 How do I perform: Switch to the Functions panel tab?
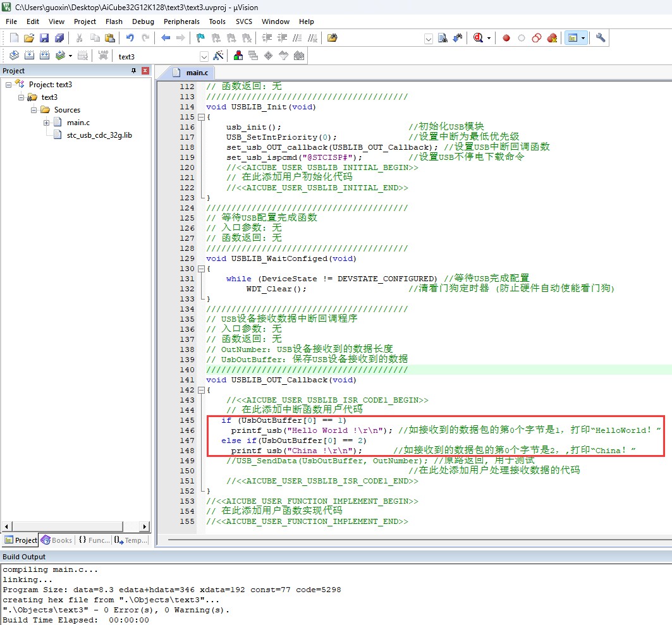pyautogui.click(x=94, y=540)
